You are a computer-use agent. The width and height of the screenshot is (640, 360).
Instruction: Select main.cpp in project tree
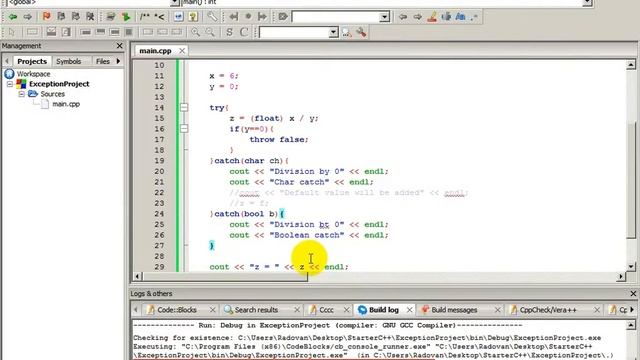(x=66, y=104)
